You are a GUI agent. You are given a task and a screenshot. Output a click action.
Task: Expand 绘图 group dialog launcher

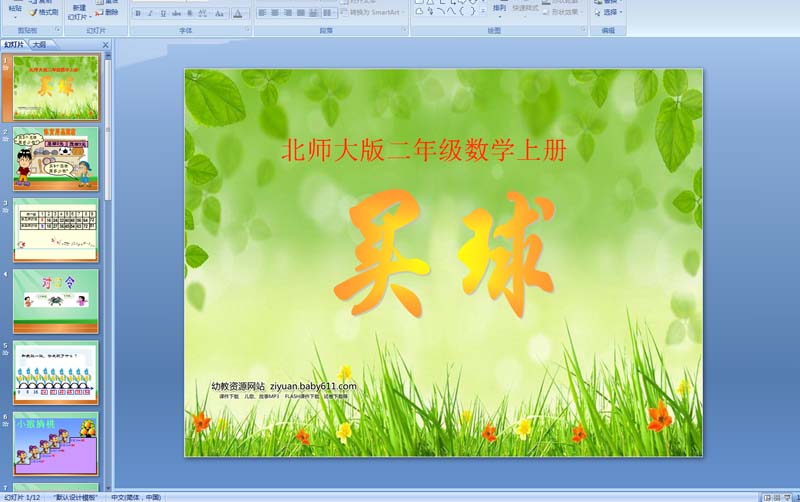coord(583,30)
